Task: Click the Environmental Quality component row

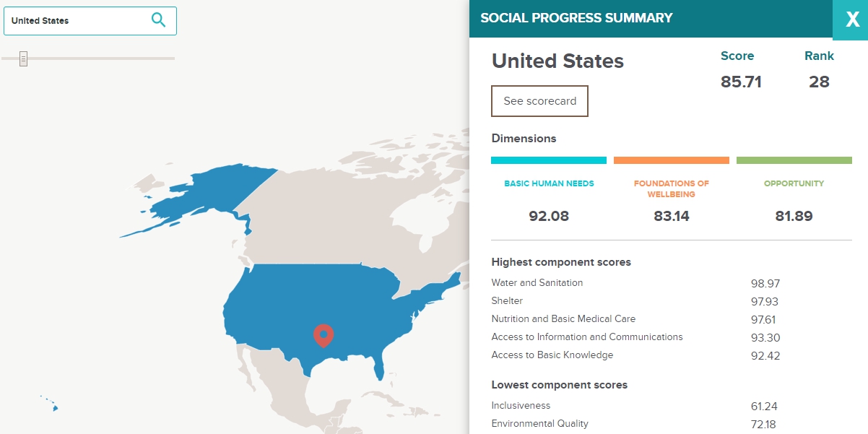Action: pos(635,424)
